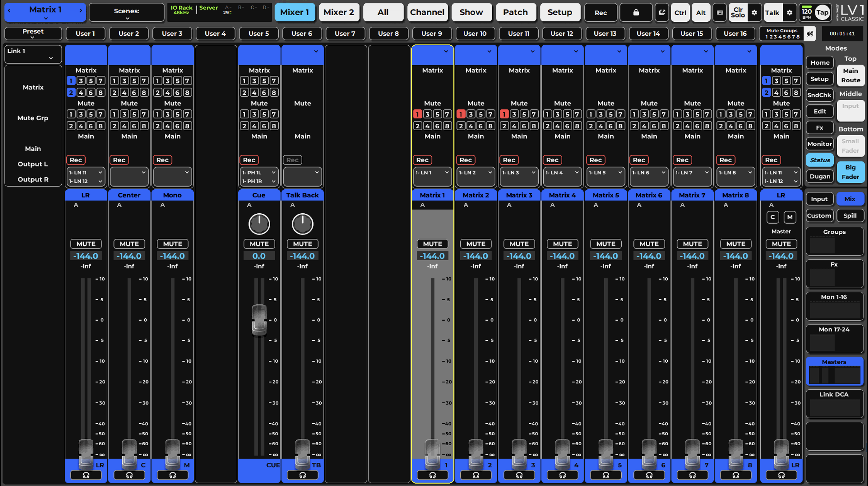The image size is (868, 486).
Task: Toggle the Ctrl modifier button
Action: coord(680,13)
